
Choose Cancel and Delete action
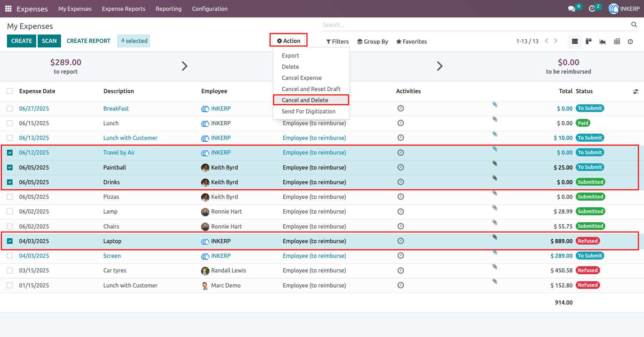(x=311, y=100)
